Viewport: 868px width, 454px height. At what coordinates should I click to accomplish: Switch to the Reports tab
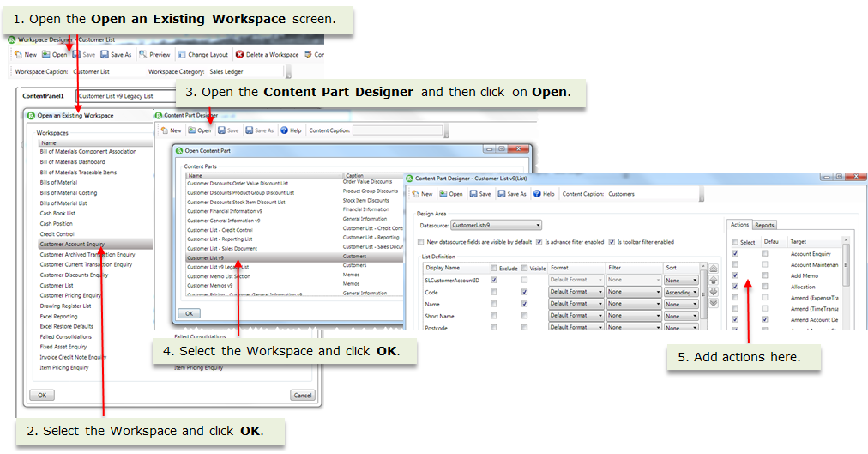tap(764, 225)
